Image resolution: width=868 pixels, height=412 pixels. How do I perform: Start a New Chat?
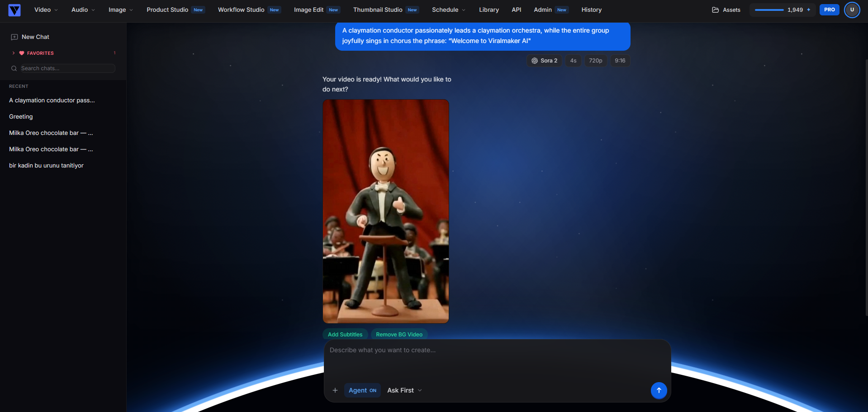pos(30,37)
